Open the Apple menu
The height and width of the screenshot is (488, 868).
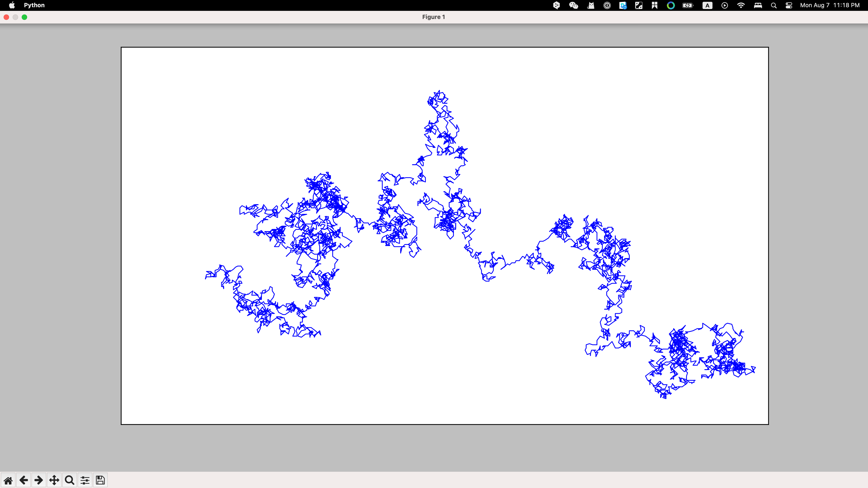[12, 5]
